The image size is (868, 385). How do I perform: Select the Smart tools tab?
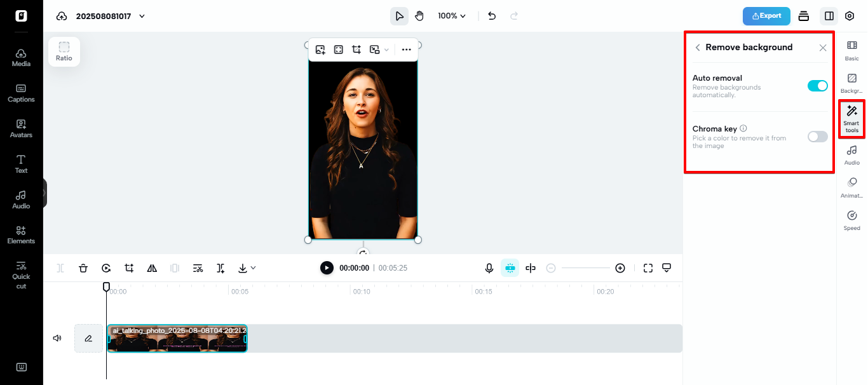click(x=852, y=119)
